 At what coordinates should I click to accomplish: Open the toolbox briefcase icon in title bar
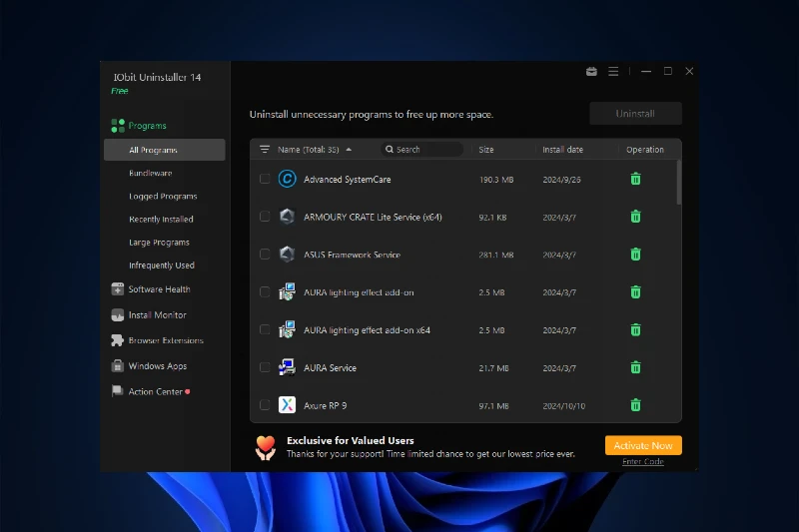click(591, 71)
